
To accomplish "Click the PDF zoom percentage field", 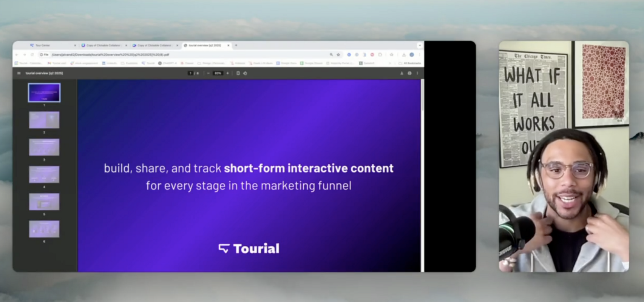I will pyautogui.click(x=218, y=73).
